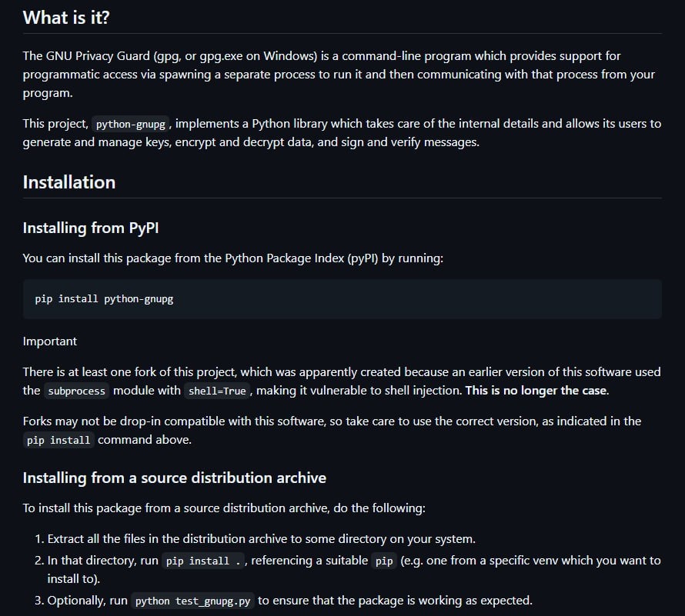Click the standalone "pip" inline code in step 2

point(383,561)
